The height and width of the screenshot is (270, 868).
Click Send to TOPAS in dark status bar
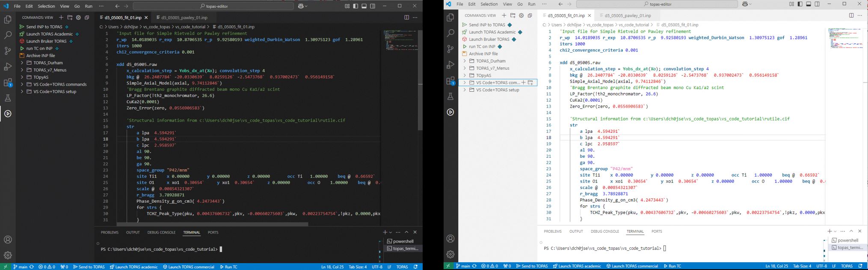coord(89,267)
